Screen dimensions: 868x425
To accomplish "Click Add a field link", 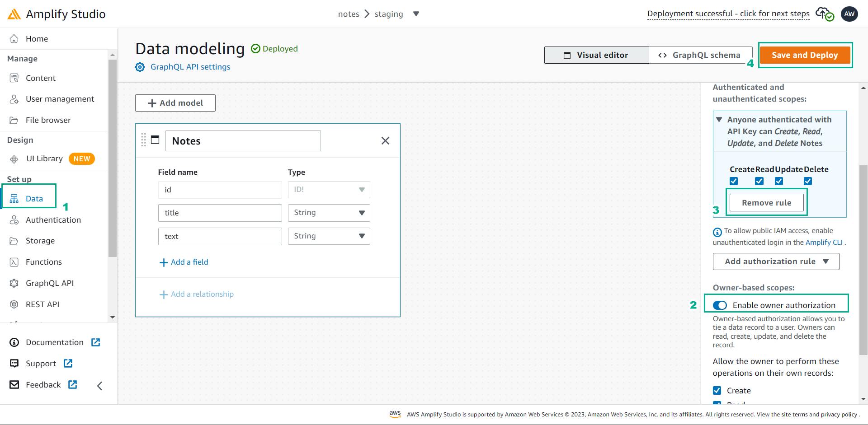I will (184, 262).
